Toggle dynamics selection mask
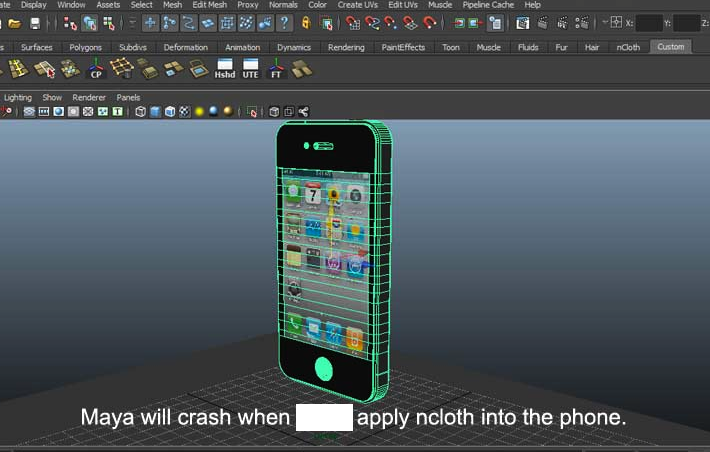 point(246,23)
